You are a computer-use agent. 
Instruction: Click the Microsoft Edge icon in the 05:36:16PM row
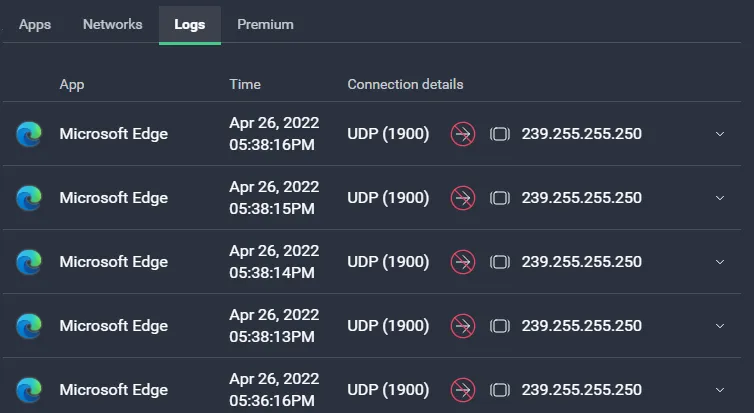pos(29,390)
